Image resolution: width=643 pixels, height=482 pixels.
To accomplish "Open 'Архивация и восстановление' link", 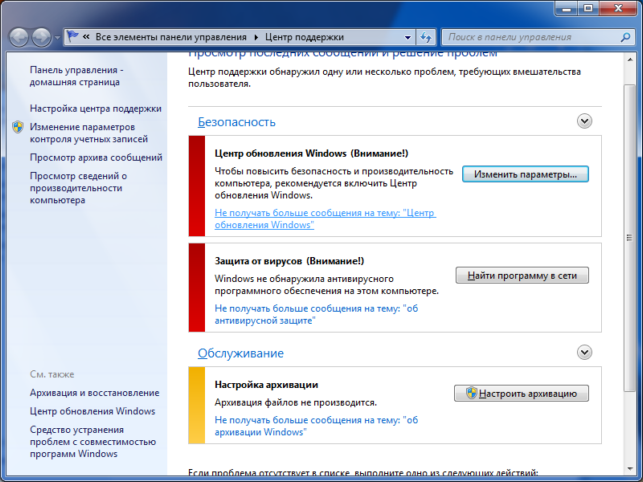I will (94, 393).
